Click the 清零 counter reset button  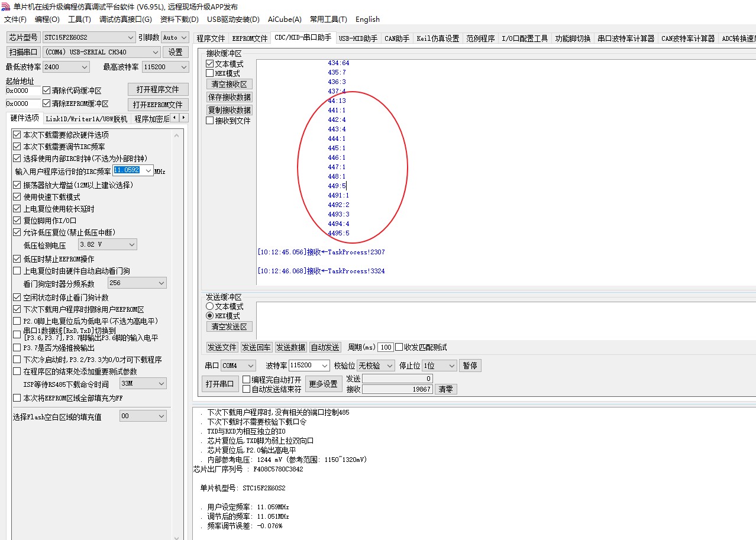pos(446,389)
